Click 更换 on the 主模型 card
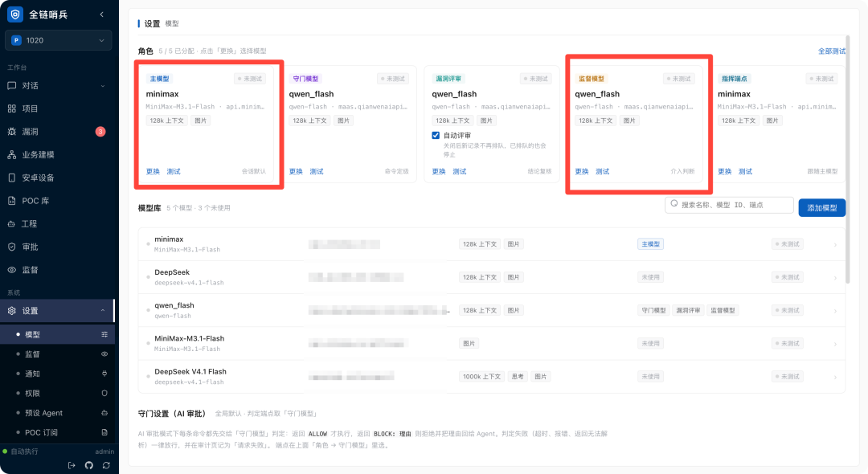 pyautogui.click(x=153, y=171)
